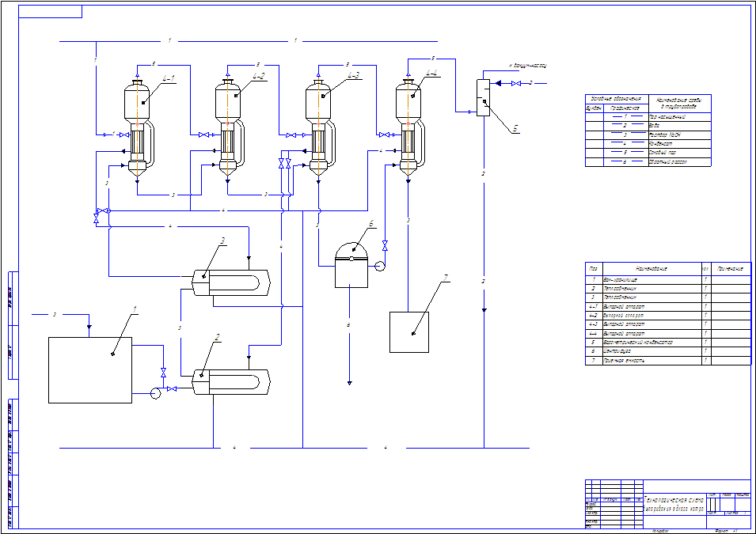
Task: Select inlet valve feeding evaporator 4-2
Action: (204, 135)
